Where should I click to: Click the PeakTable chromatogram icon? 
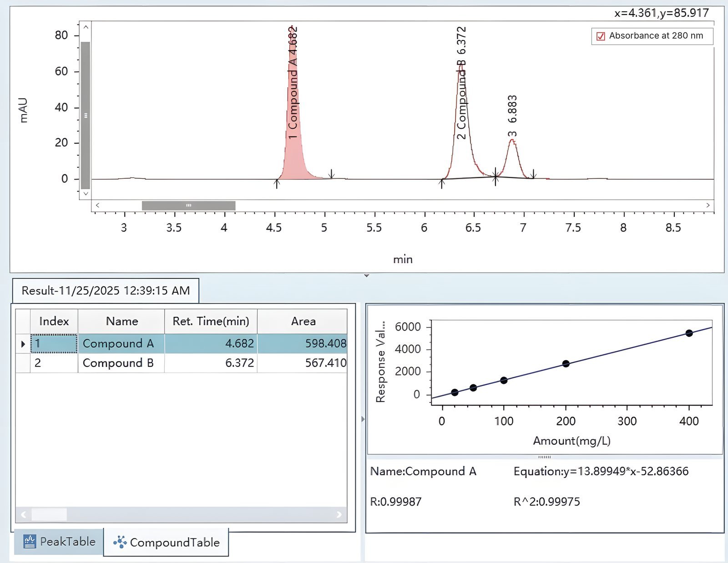coord(30,541)
